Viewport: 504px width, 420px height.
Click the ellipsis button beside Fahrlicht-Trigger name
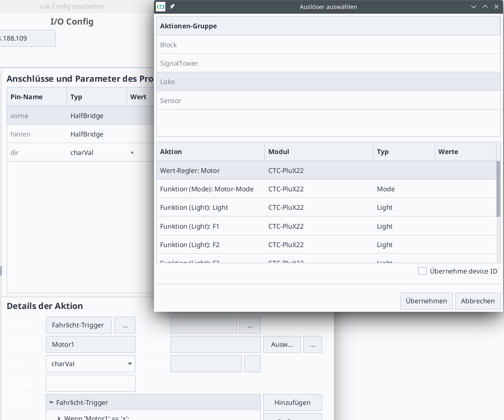click(x=125, y=326)
